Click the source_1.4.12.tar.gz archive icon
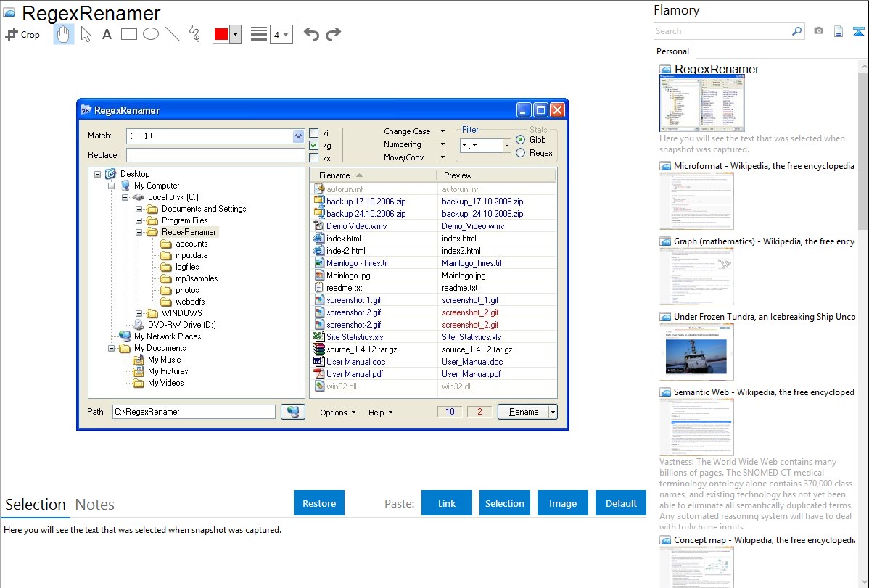 click(x=318, y=349)
